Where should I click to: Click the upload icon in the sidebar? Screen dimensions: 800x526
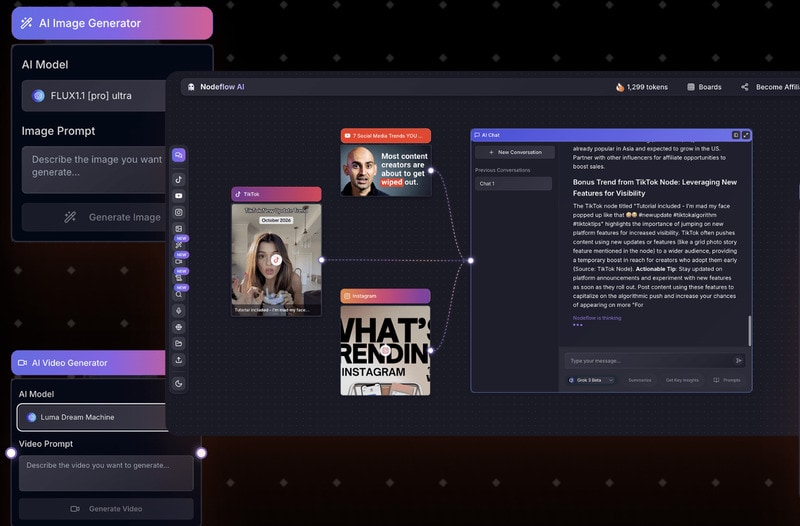point(179,360)
